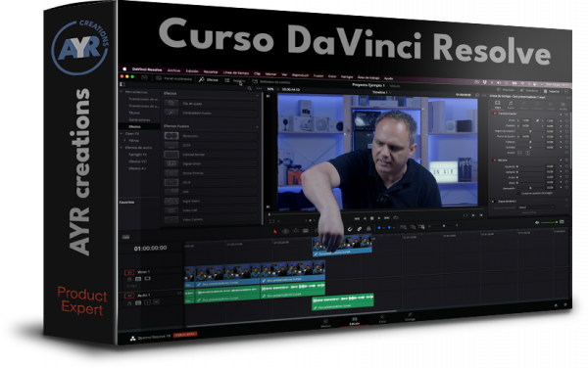Click the Project Settings gear at bottom right

565,305
